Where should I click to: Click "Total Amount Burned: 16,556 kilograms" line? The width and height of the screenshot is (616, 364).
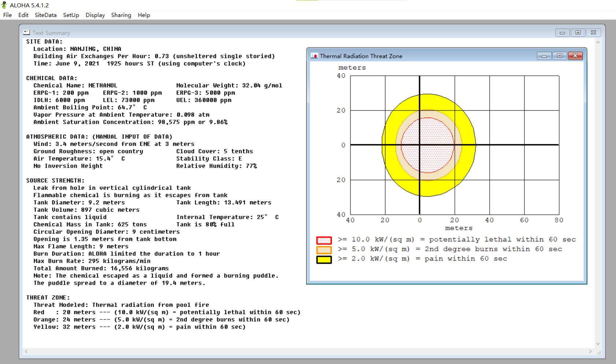point(101,269)
